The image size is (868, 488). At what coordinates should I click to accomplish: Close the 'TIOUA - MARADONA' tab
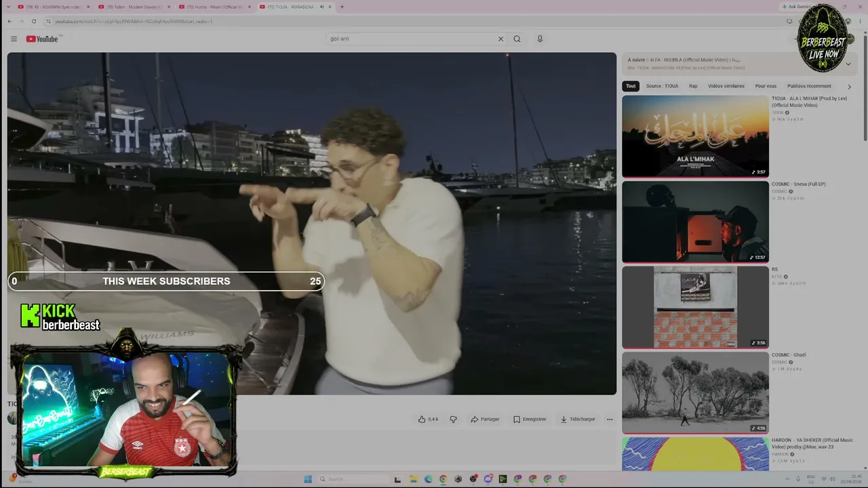pyautogui.click(x=330, y=7)
